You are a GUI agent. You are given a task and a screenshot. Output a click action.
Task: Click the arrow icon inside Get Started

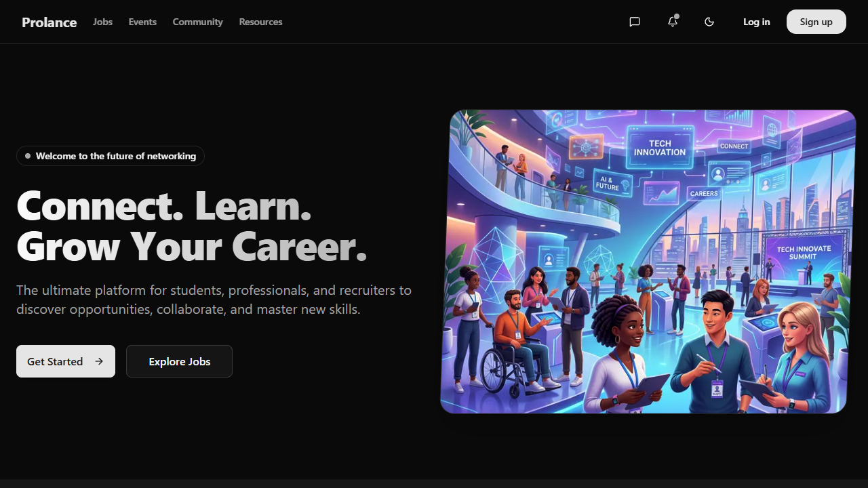[99, 361]
